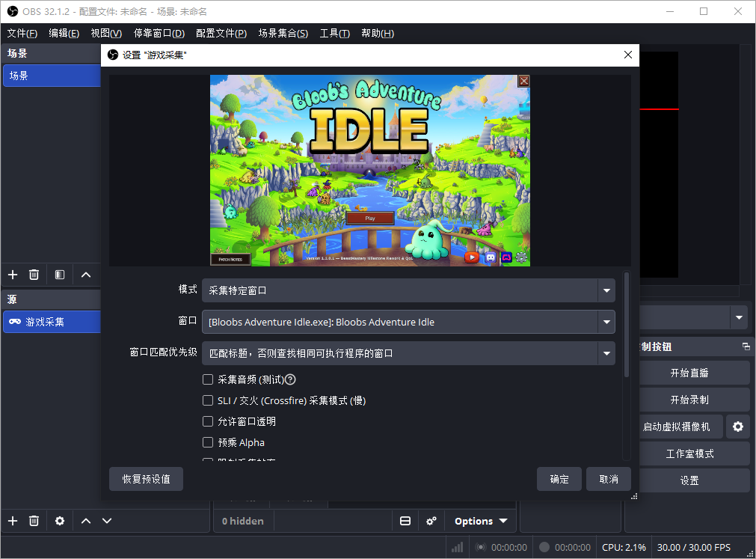Select the 场景 item in scenes list
The image size is (756, 559).
point(52,76)
